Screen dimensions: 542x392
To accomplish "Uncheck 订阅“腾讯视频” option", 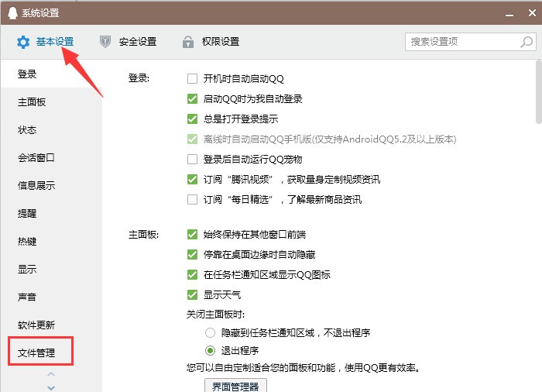I will (192, 179).
